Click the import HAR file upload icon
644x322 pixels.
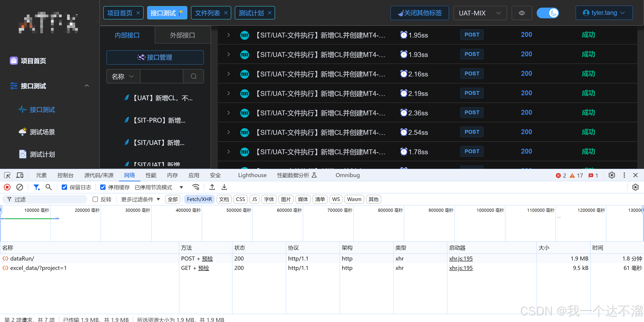tap(212, 187)
